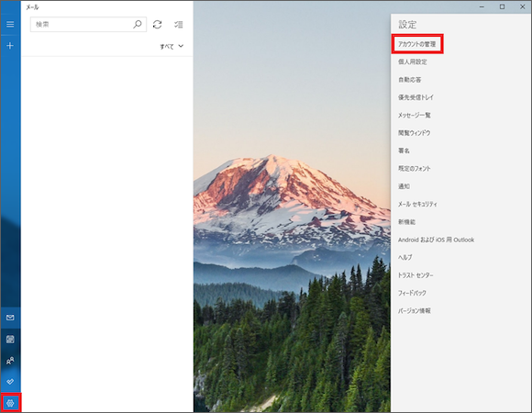
Task: Open the hamburger navigation menu
Action: pos(10,24)
